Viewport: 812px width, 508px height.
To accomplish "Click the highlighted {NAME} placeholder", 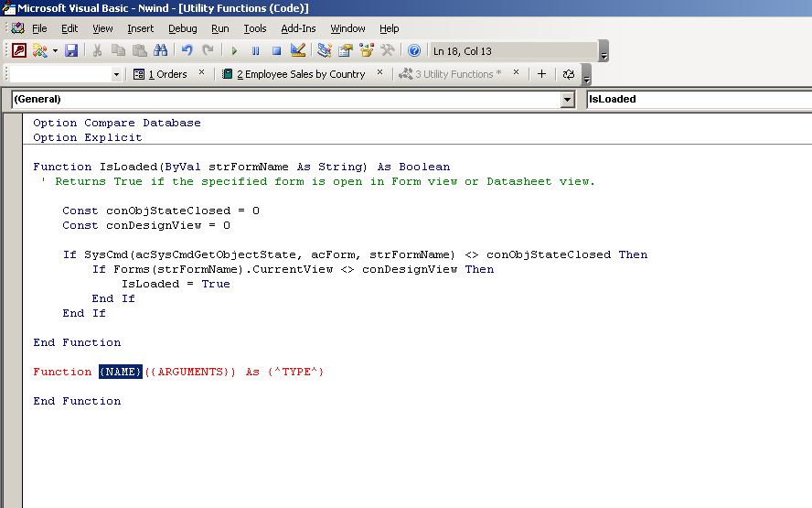I will point(121,372).
